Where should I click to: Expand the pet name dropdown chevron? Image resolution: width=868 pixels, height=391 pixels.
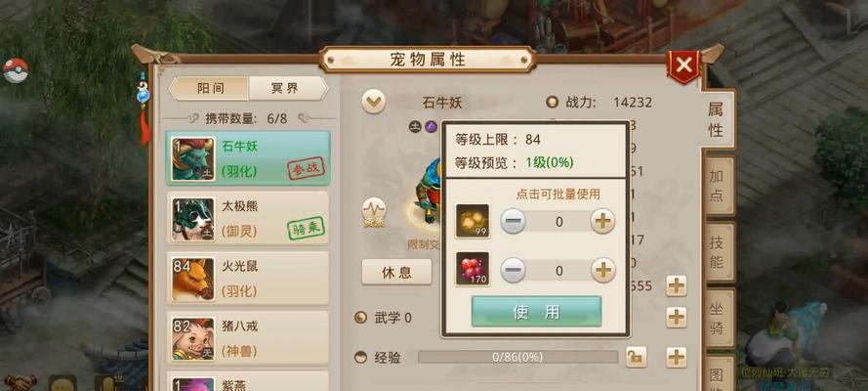374,102
